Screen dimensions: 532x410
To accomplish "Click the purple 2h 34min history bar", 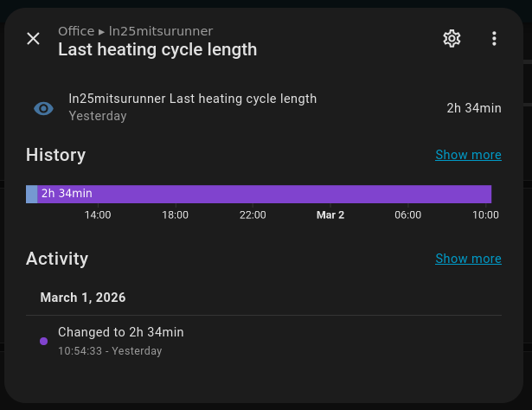I will tap(264, 194).
